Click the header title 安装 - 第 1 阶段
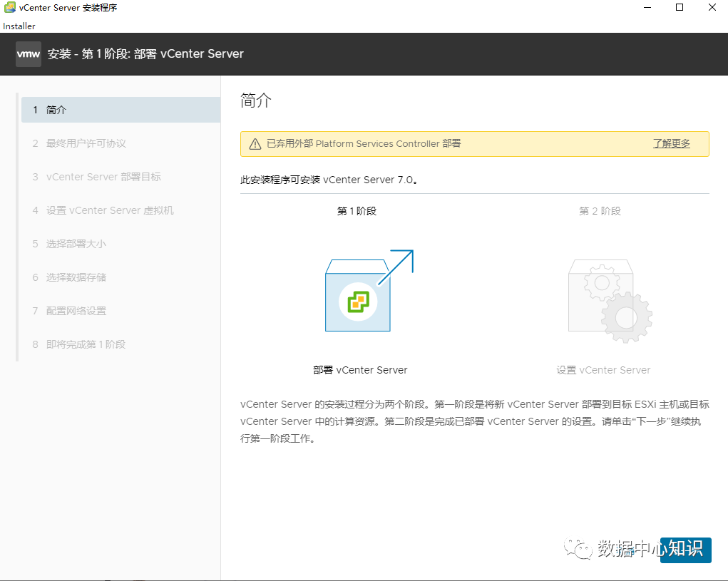728x581 pixels. click(145, 54)
